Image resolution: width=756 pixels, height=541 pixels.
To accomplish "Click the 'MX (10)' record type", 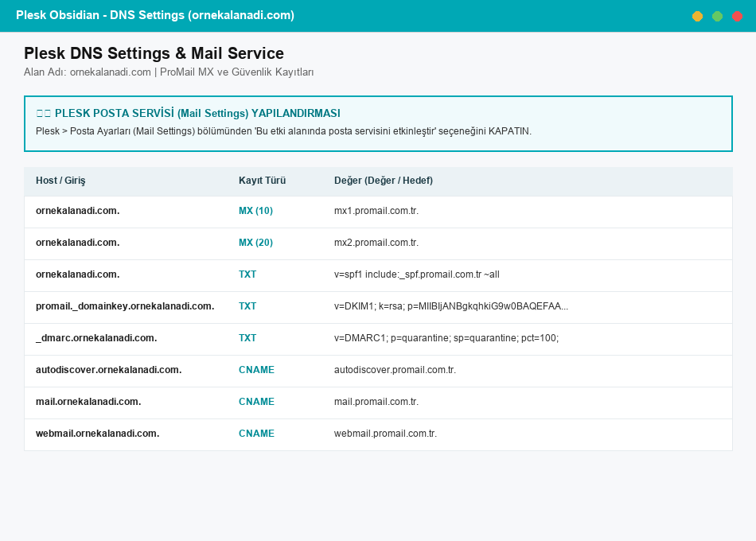I will click(255, 211).
